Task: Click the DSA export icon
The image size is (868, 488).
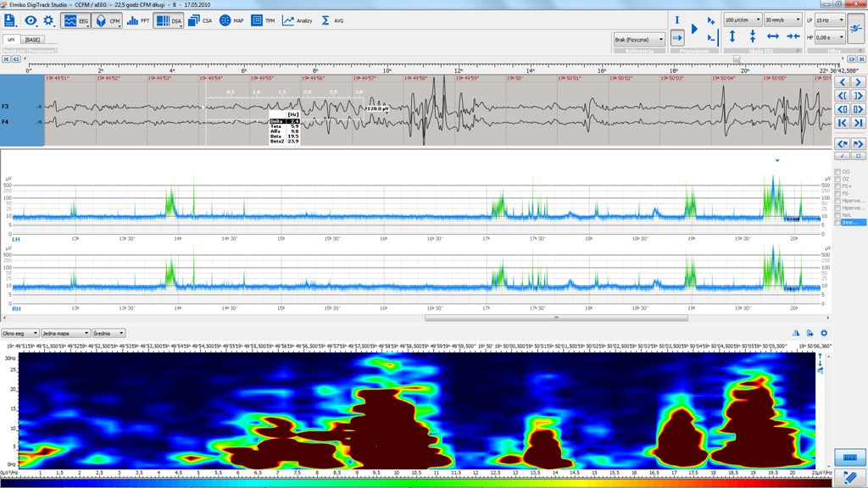Action: pyautogui.click(x=810, y=333)
